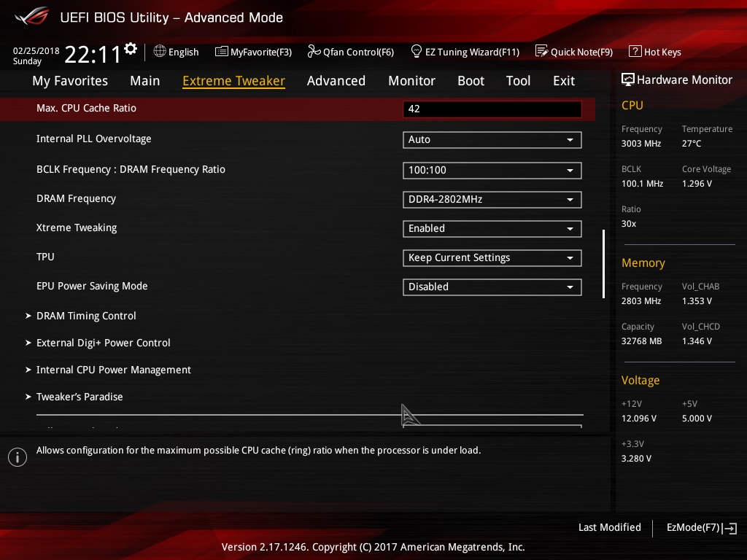Click the TPU label

(45, 257)
